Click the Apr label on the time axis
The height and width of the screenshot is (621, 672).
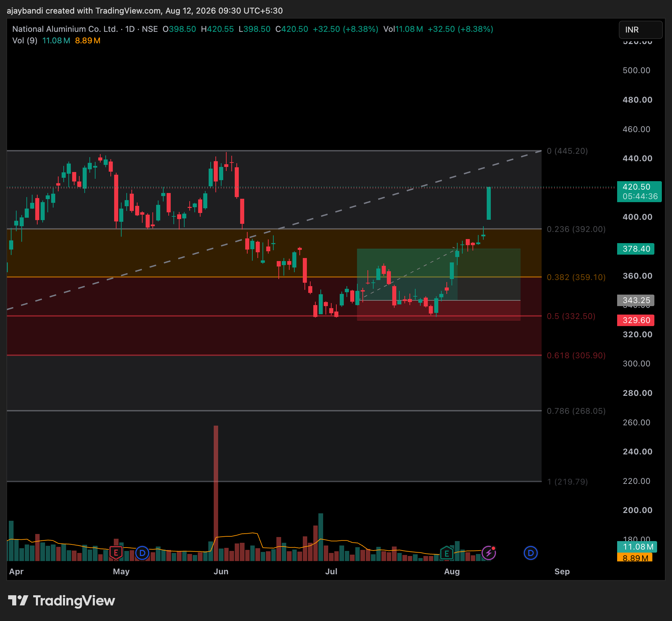coord(16,572)
